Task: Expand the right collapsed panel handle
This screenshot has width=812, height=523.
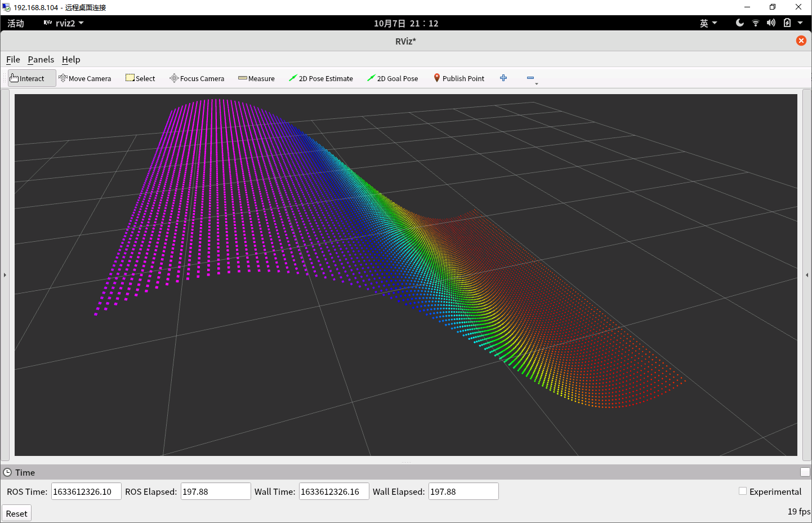Action: [x=807, y=275]
